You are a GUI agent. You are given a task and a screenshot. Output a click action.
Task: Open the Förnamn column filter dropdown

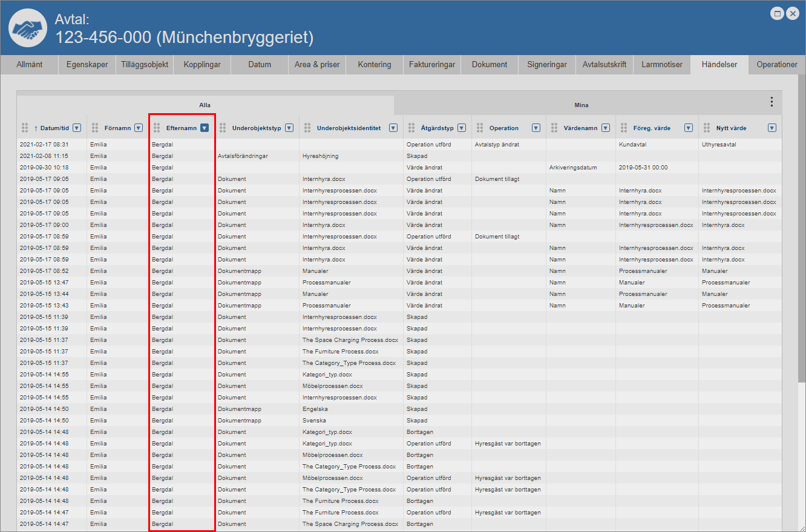click(139, 128)
